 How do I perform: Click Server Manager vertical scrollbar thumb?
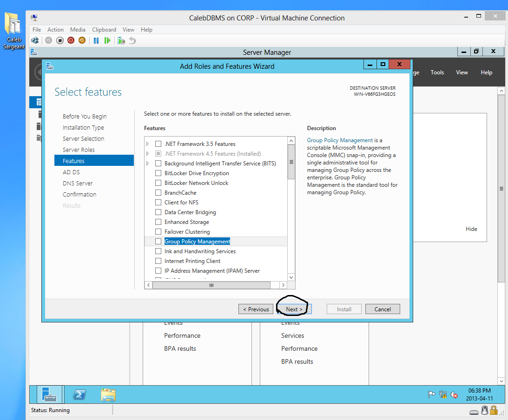[501, 189]
